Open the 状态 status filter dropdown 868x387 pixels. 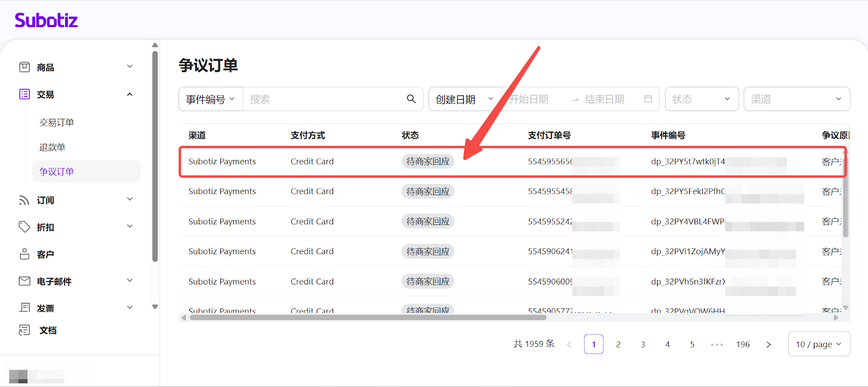pos(701,99)
